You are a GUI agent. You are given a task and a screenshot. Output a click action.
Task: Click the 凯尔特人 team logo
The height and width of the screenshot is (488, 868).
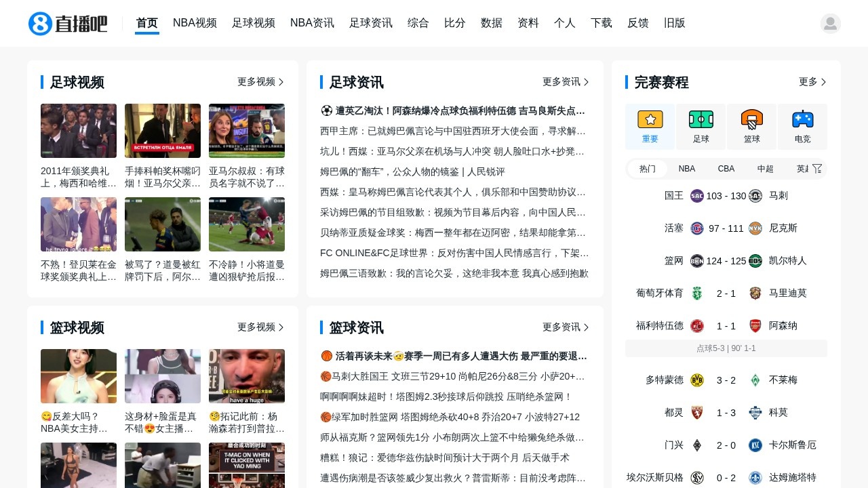755,261
